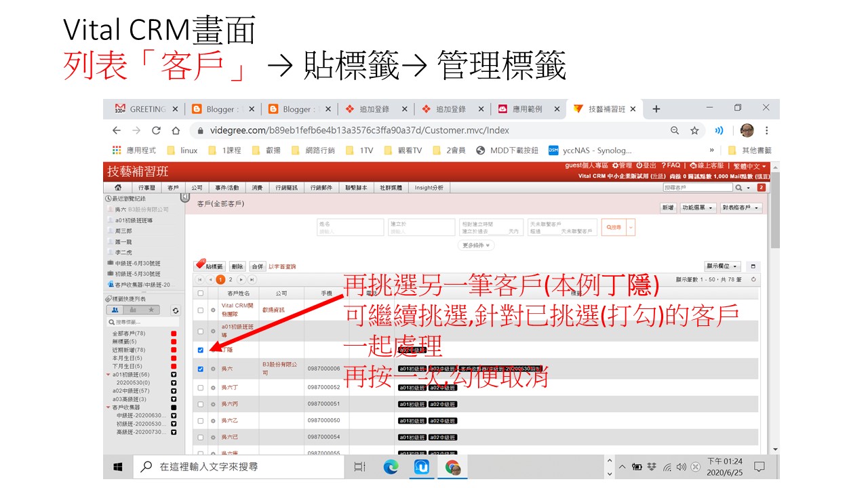Refresh the tag shortcut list

(175, 310)
